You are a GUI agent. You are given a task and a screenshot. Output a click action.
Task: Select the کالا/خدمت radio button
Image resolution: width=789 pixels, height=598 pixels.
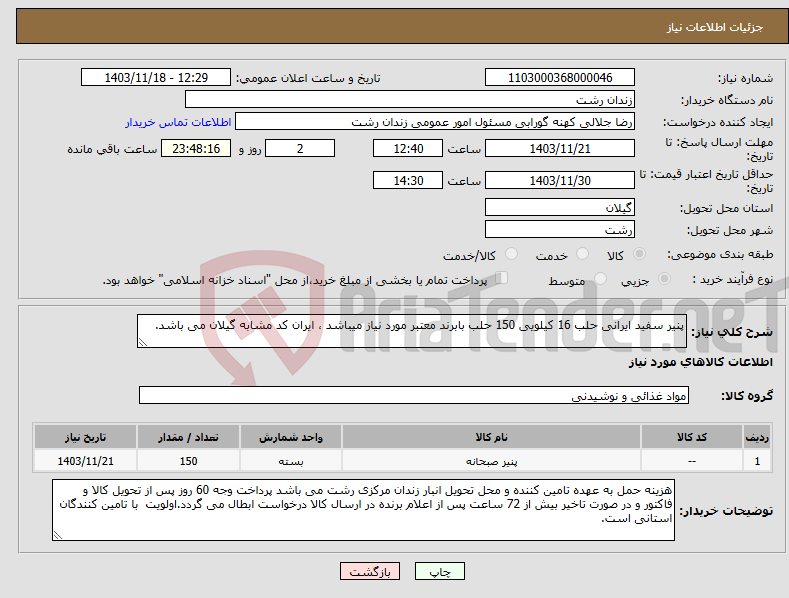511,254
